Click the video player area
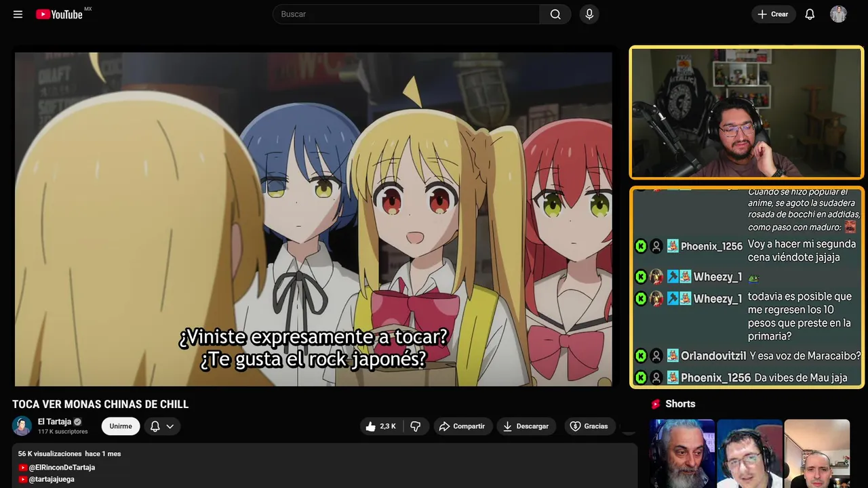The image size is (868, 488). coord(313,219)
